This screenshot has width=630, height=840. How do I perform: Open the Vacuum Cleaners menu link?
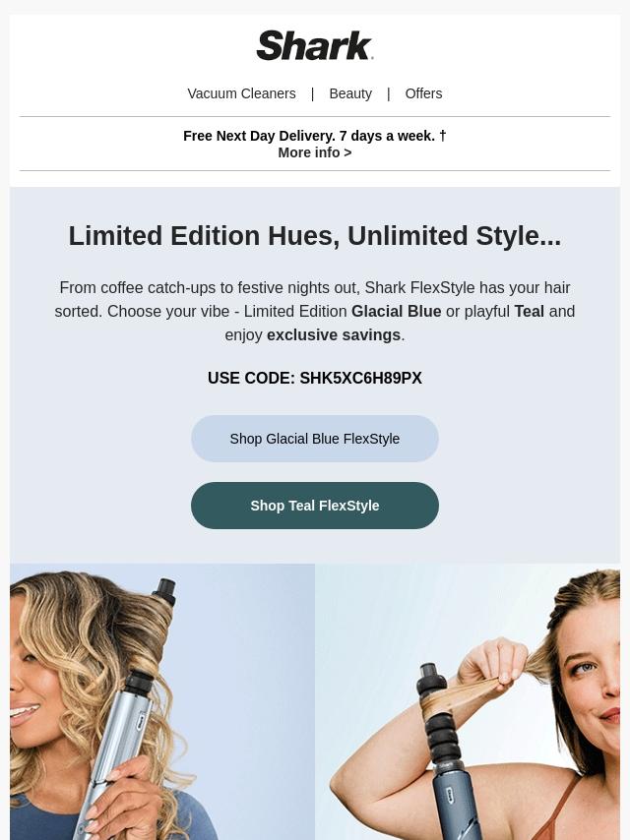click(241, 93)
